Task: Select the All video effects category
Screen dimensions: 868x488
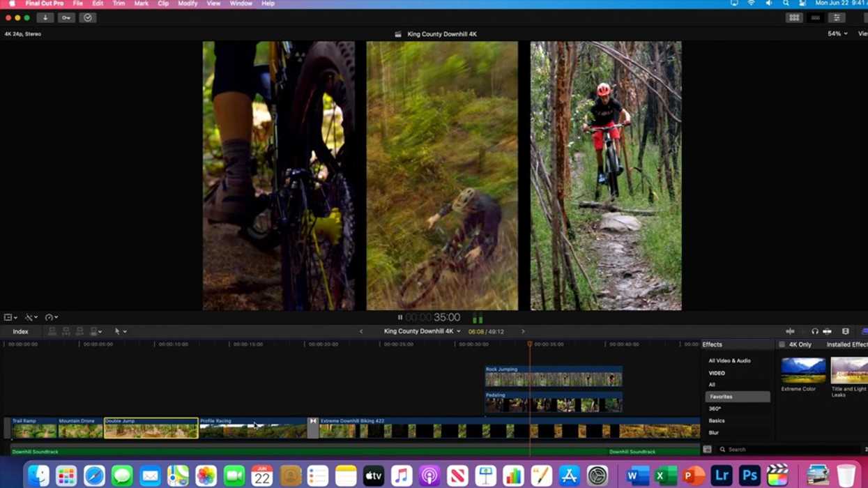Action: pos(712,385)
